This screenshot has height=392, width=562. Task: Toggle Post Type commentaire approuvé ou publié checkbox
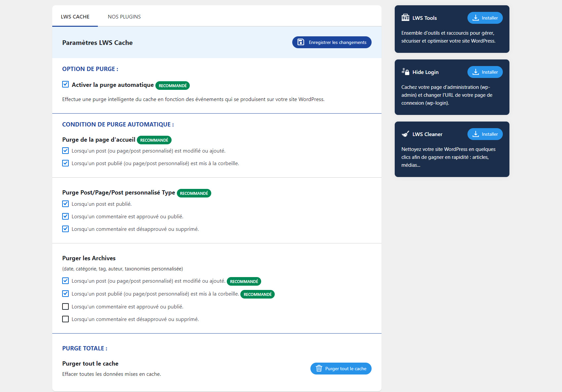coord(65,216)
